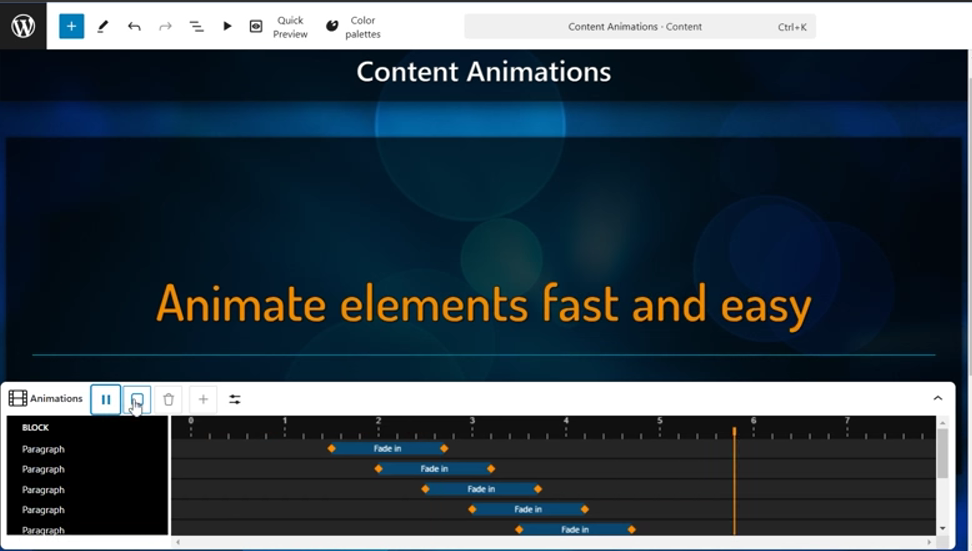Click the second Fade in end keyframe diamond
Screen dimensions: 972x551
492,469
